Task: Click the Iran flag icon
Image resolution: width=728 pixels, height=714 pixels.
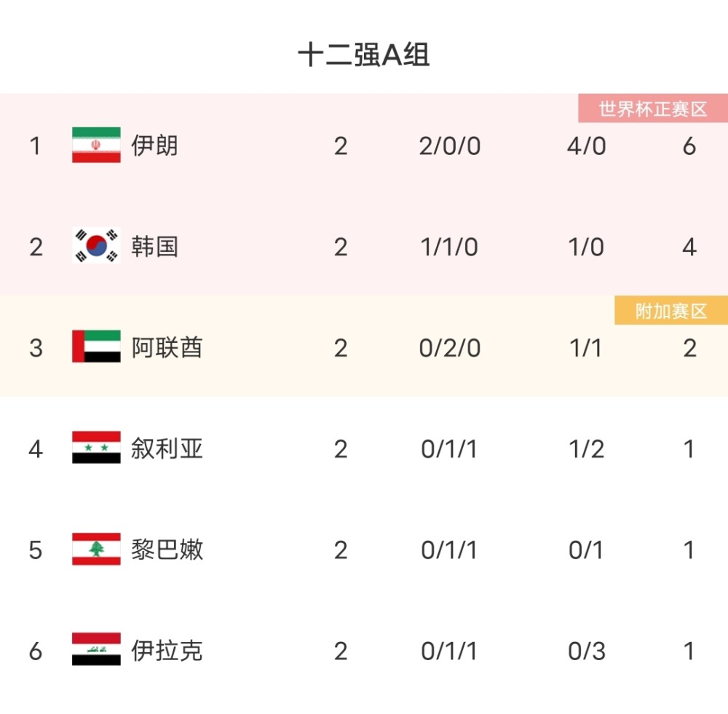Action: click(x=96, y=146)
